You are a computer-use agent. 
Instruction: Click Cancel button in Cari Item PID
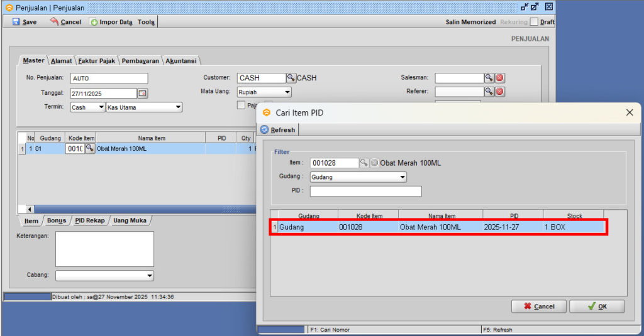point(536,306)
